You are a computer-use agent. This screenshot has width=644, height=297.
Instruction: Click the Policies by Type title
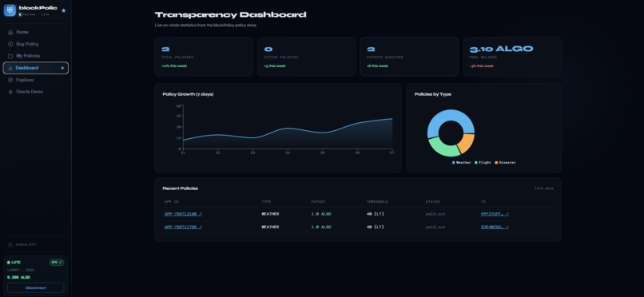[433, 94]
